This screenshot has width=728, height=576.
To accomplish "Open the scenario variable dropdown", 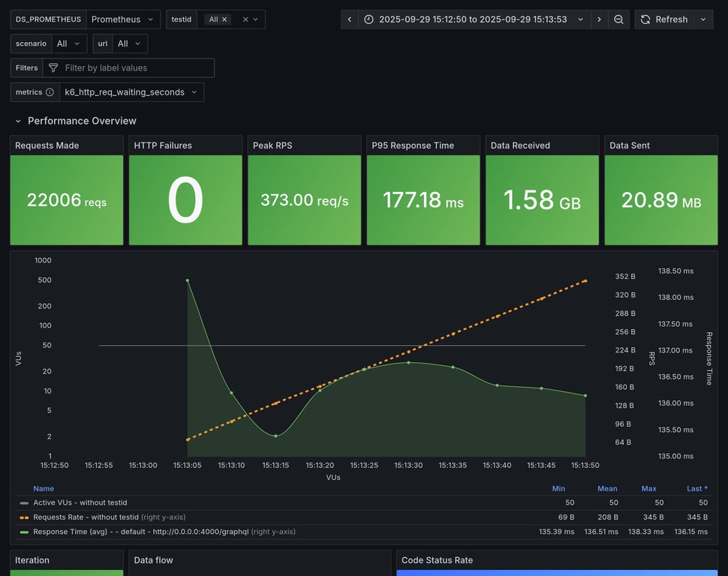I will click(x=69, y=43).
